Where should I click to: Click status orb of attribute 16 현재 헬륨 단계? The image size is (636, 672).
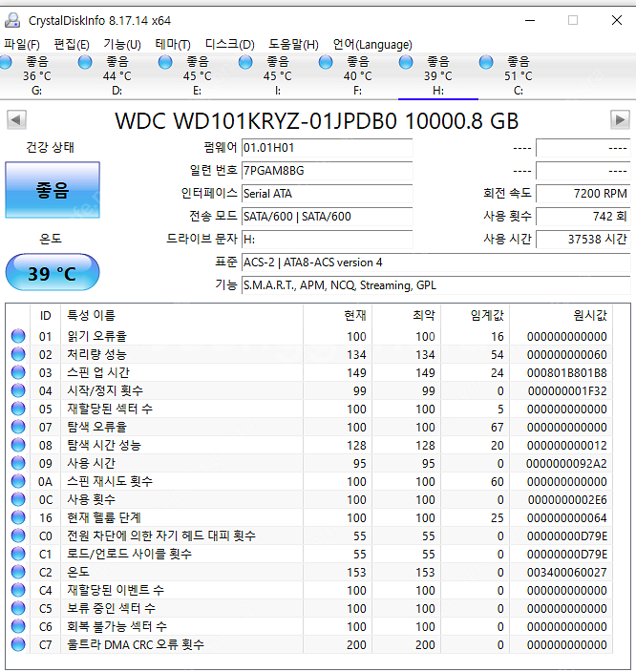click(18, 517)
